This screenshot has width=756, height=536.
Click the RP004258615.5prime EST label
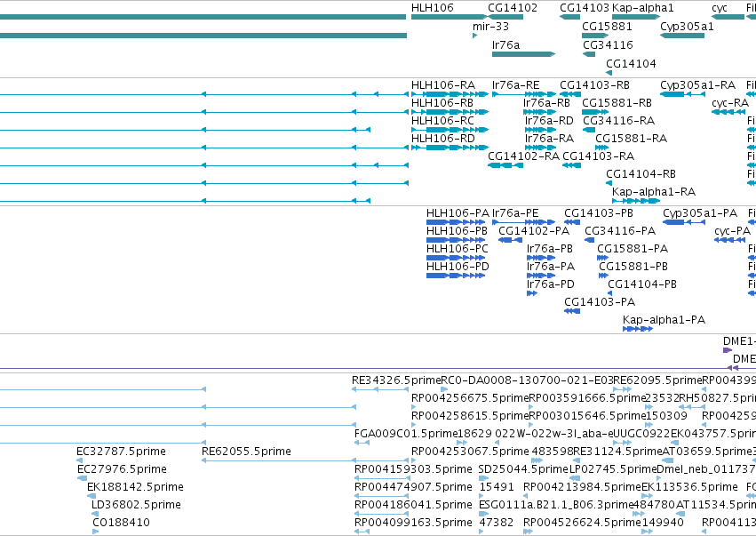pos(470,416)
